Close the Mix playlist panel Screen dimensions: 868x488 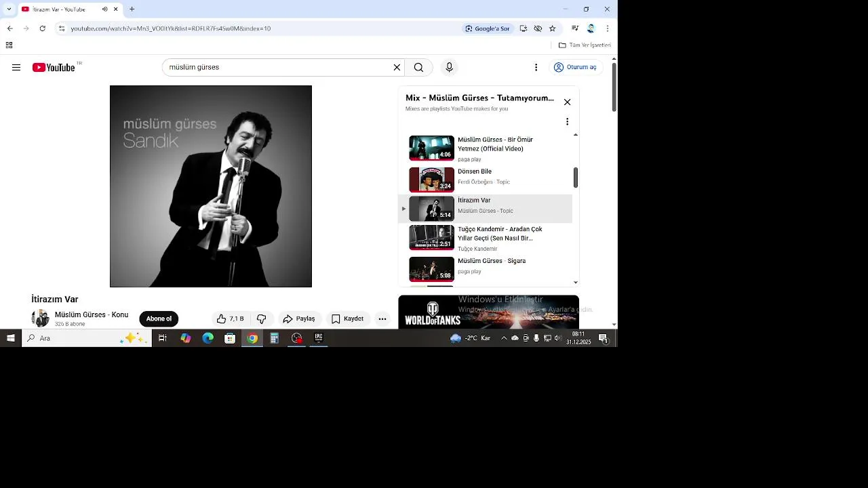(x=567, y=102)
